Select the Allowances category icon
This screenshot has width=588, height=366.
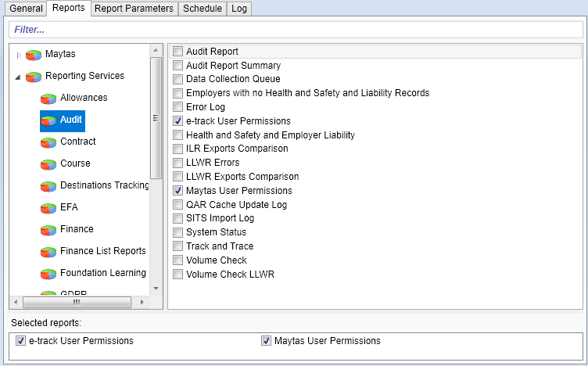coord(48,99)
